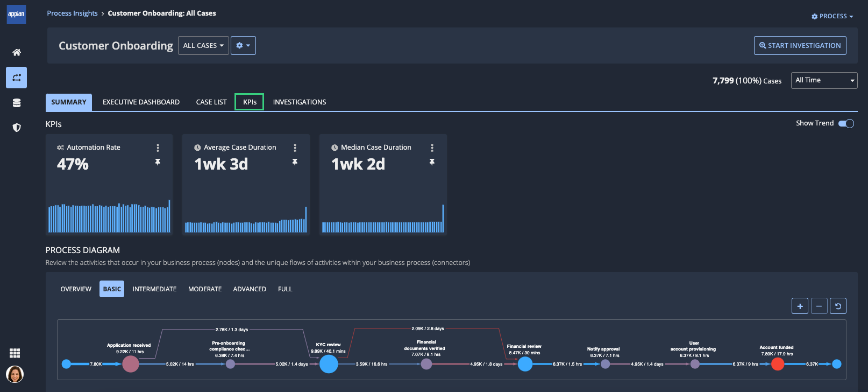Open Median Case Duration options menu
The height and width of the screenshot is (392, 868).
432,148
